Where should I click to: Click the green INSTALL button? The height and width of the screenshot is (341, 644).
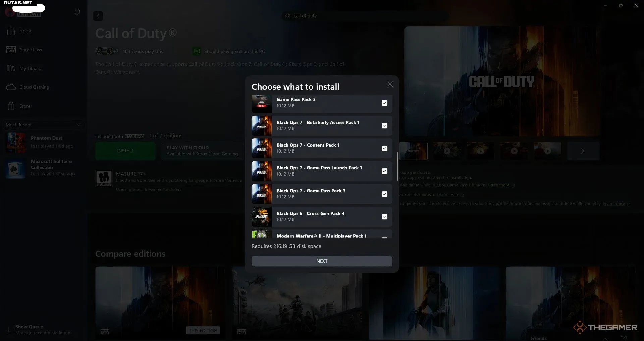pos(125,151)
